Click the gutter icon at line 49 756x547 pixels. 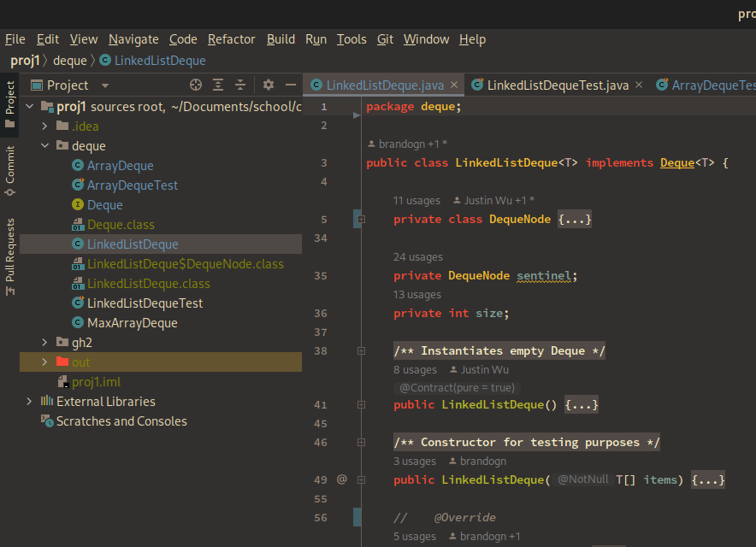click(341, 479)
